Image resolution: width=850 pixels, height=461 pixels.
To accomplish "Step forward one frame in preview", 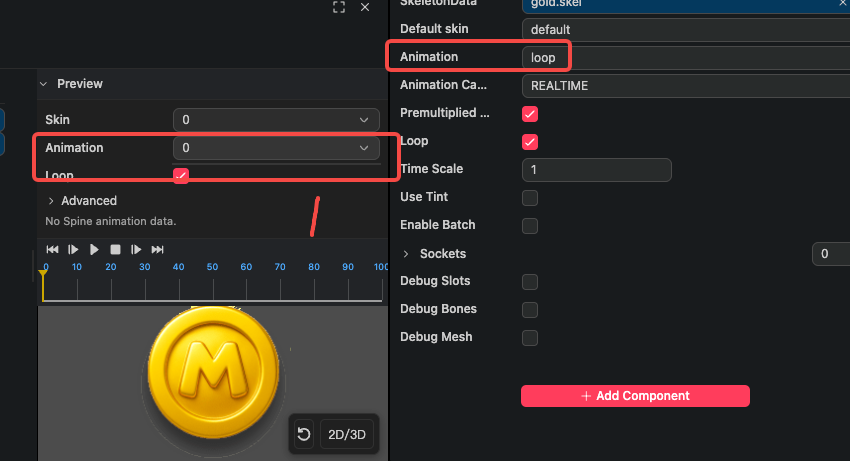I will 136,249.
